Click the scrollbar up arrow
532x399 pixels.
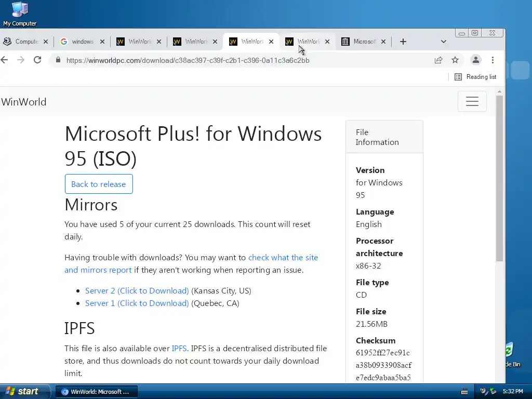coord(499,91)
